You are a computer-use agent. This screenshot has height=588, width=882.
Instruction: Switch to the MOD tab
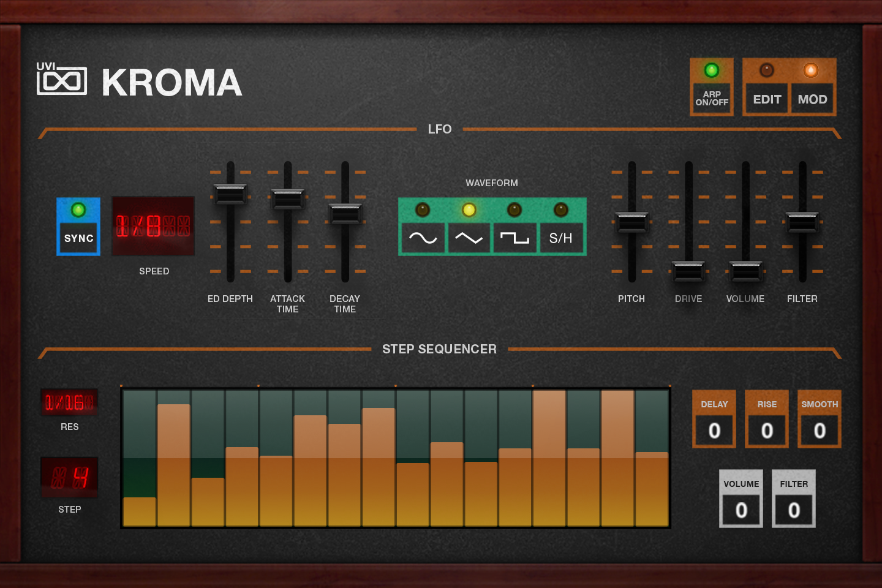[x=812, y=99]
